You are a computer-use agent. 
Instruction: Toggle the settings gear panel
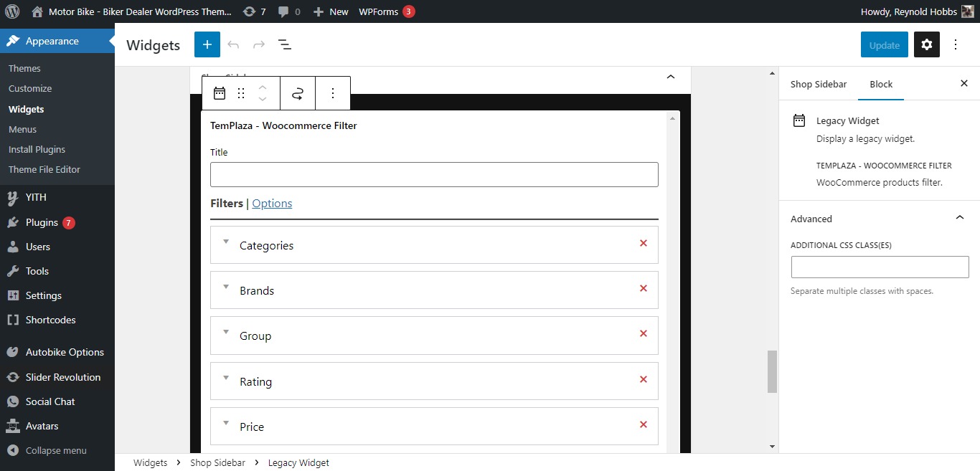(927, 44)
